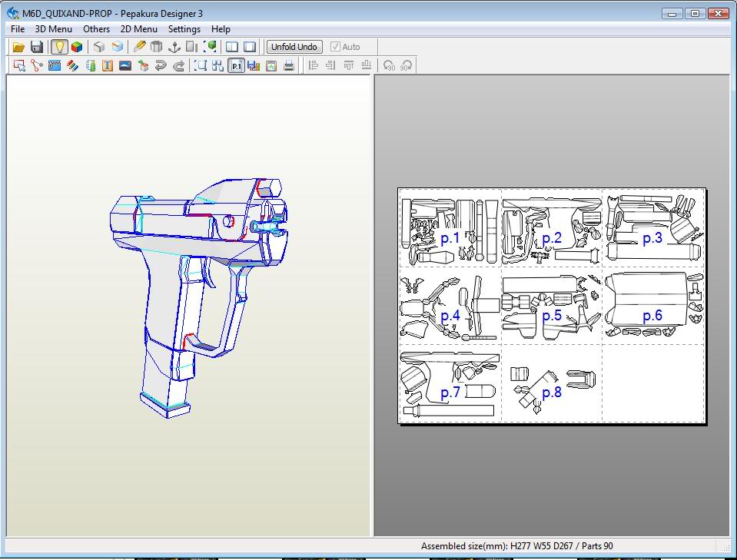The height and width of the screenshot is (560, 737).
Task: Minimize the Pepakura Designer window
Action: 672,13
